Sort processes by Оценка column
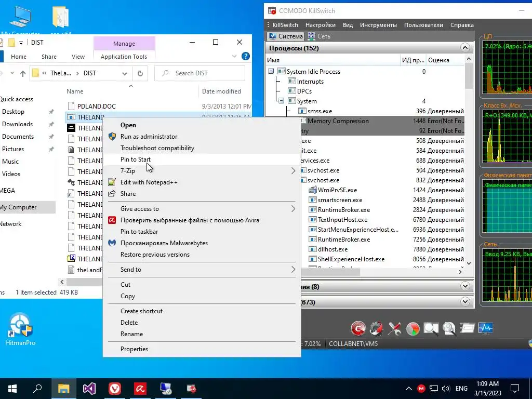 445,60
